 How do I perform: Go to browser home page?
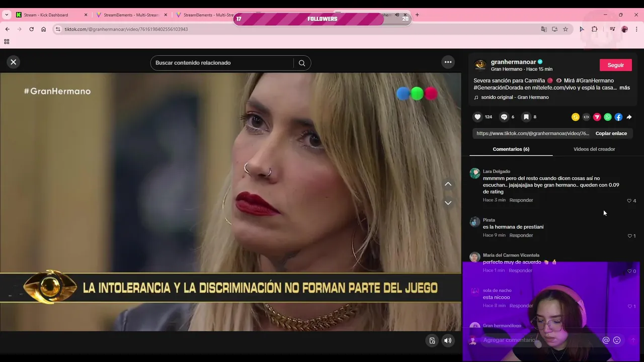coord(43,29)
